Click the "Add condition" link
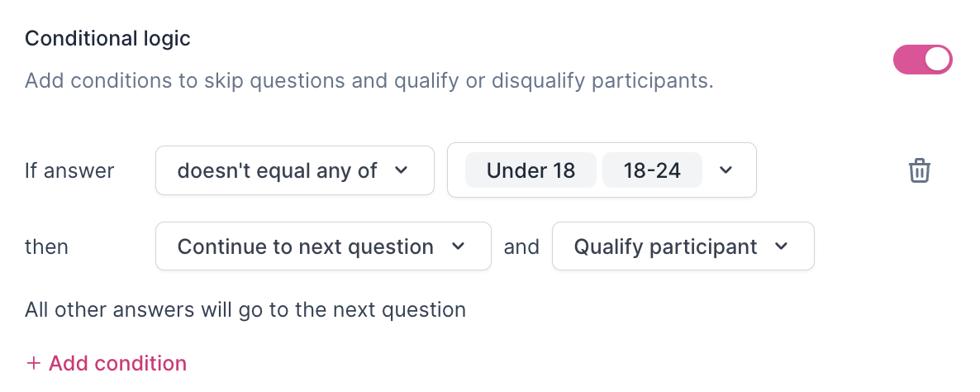980x392 pixels. click(x=117, y=364)
